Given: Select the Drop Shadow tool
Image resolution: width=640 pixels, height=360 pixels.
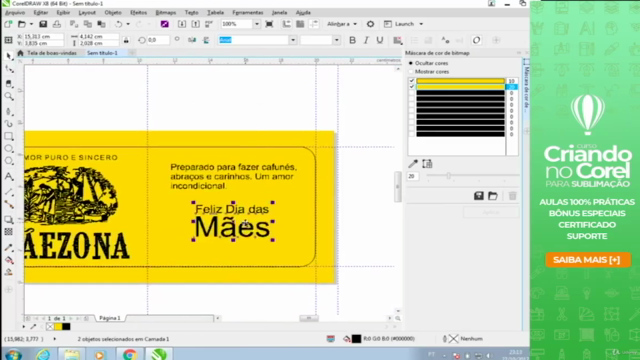Looking at the screenshot, I should point(9,220).
